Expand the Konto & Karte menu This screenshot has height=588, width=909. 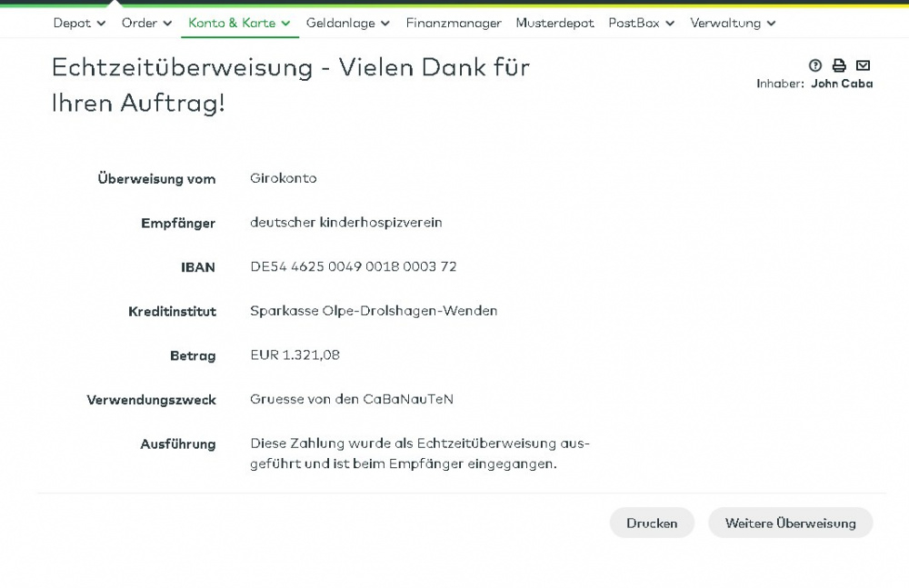point(239,23)
